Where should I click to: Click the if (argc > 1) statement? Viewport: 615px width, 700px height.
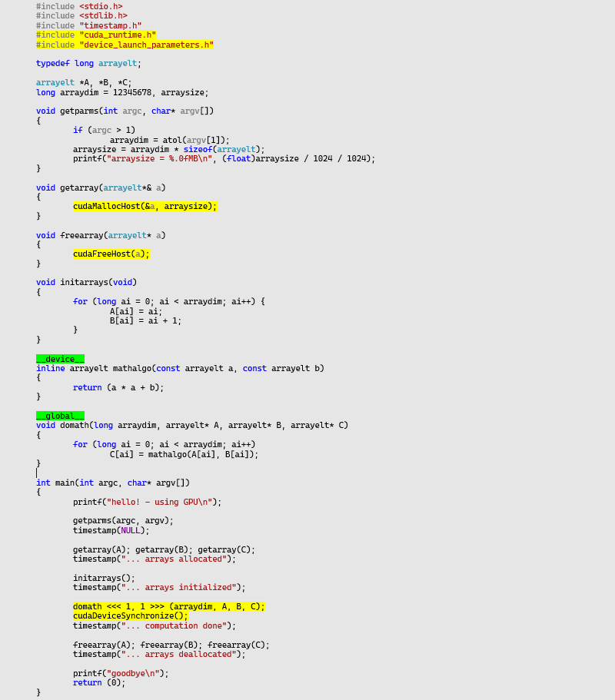point(104,130)
